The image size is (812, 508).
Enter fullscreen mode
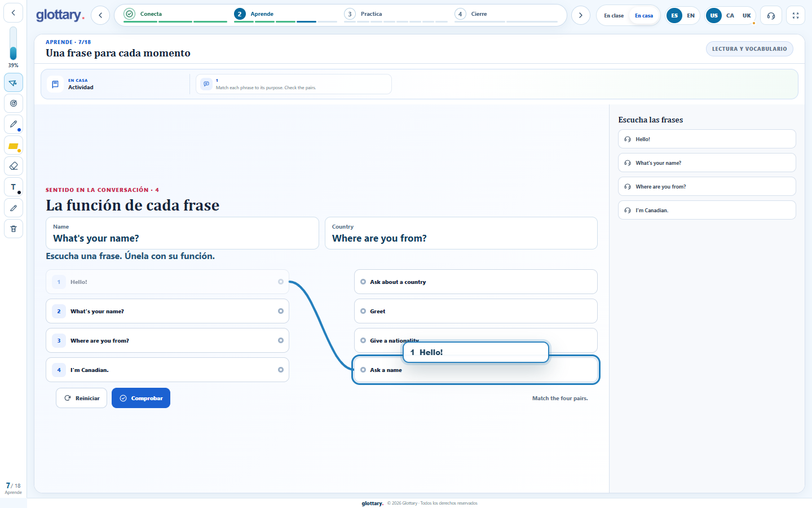click(796, 15)
